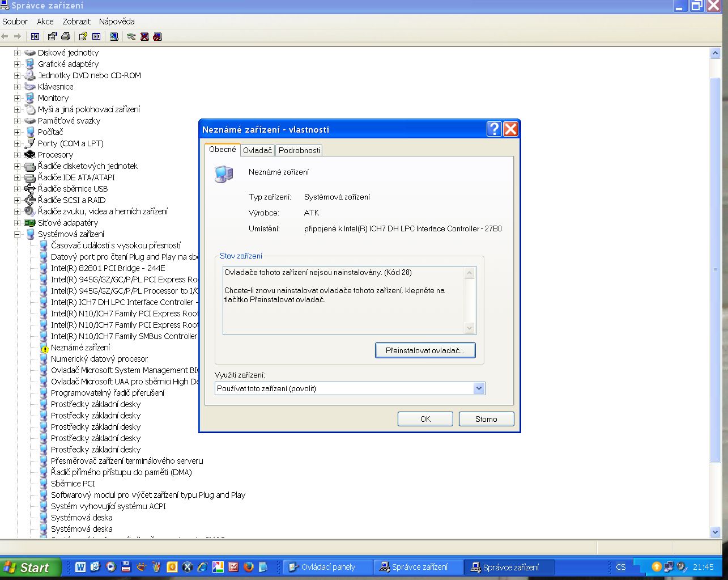Click the device tree scrollbar up arrow
Screen dimensions: 728x580
(x=715, y=53)
